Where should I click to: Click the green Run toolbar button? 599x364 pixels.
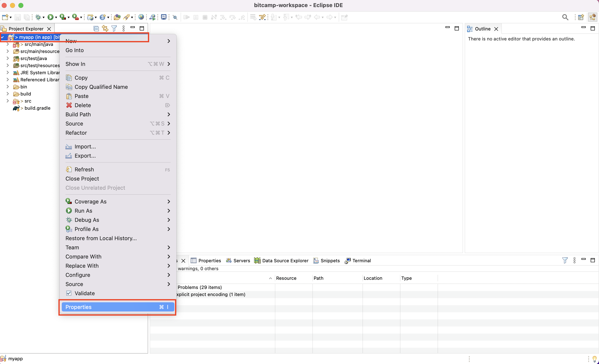(50, 17)
